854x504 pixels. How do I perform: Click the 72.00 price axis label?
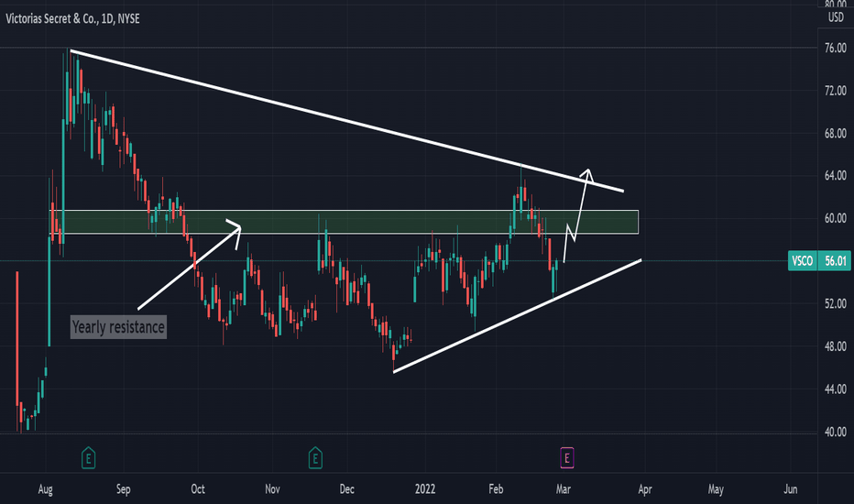836,91
